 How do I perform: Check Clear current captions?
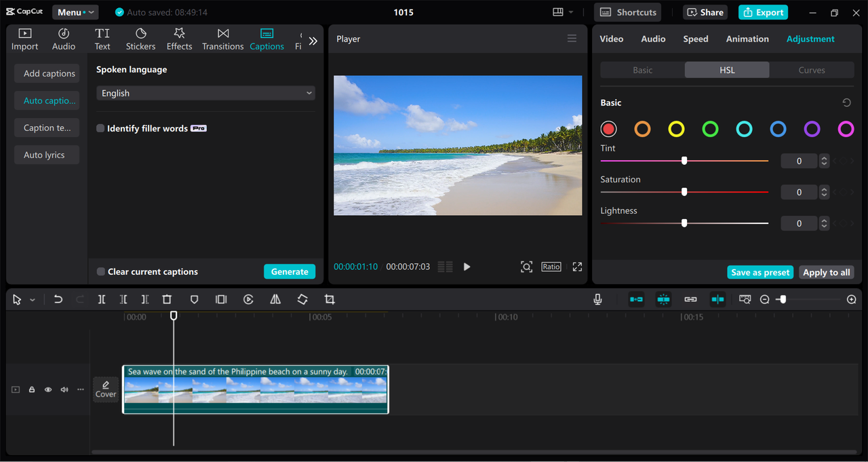[x=101, y=271]
